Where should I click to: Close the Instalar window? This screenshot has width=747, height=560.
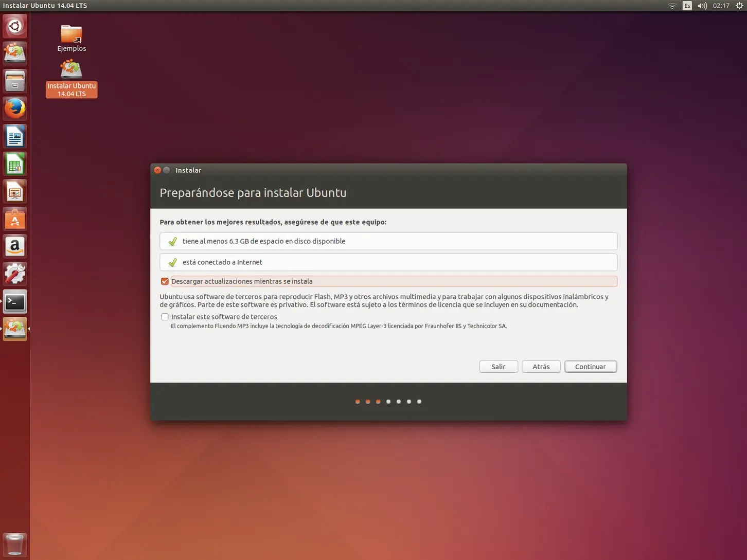(158, 170)
